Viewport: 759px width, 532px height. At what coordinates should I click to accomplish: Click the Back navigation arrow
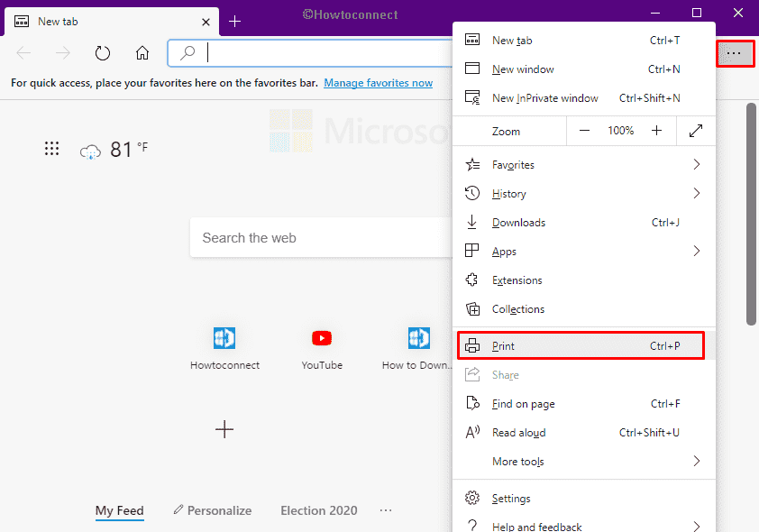pyautogui.click(x=23, y=52)
